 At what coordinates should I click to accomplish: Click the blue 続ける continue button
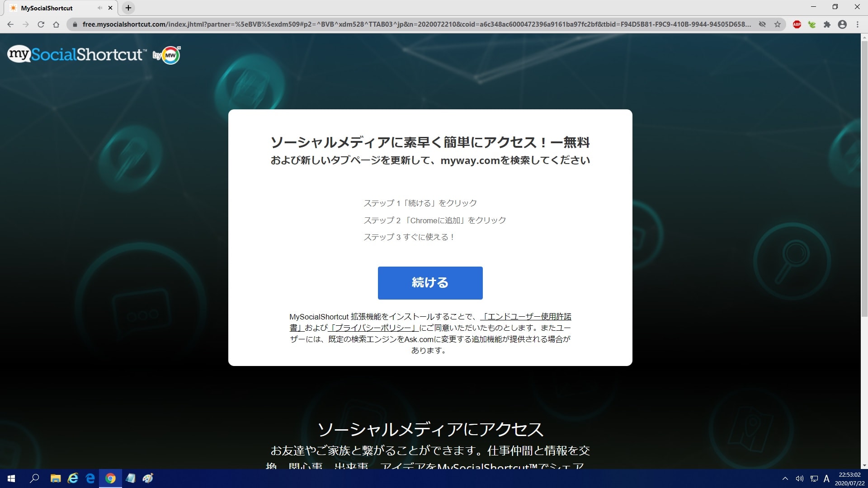430,283
